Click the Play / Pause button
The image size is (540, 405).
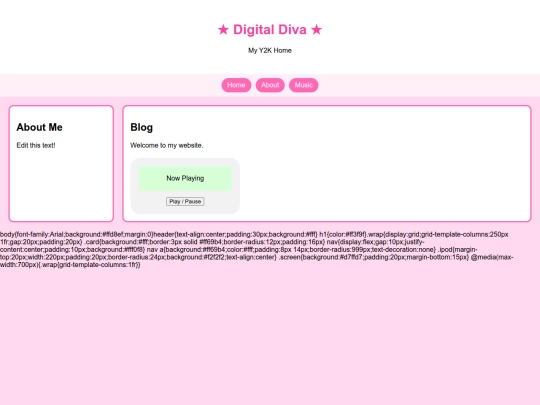coord(185,201)
